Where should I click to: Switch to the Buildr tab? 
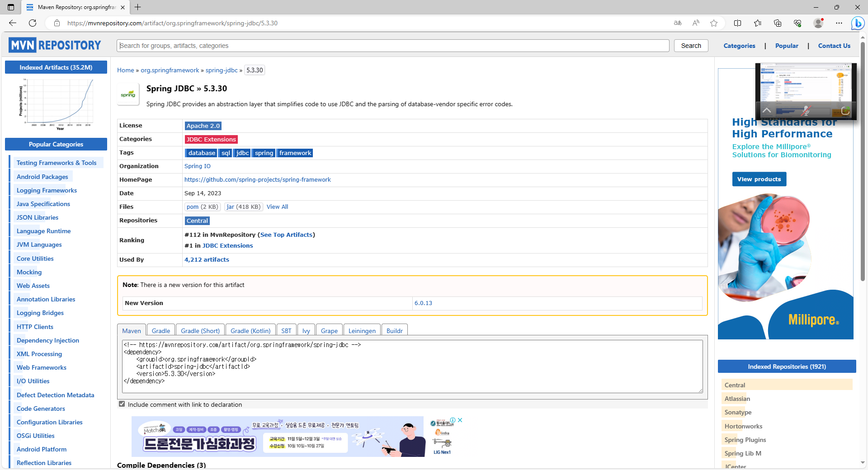395,331
